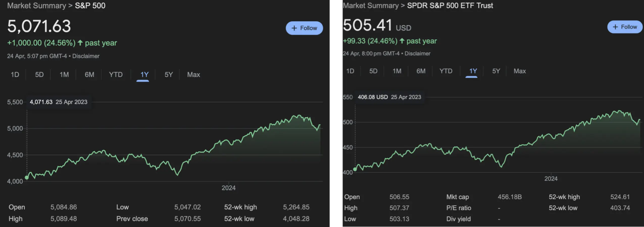644x227 pixels.
Task: Open Disclaimer link under SPDR ETF price
Action: tap(417, 53)
